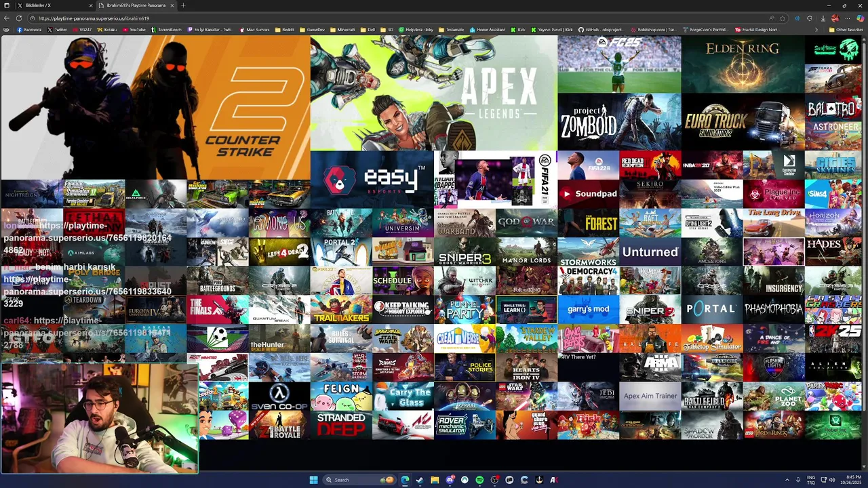The height and width of the screenshot is (488, 868).
Task: Select the Project Zomboid tile
Action: (619, 122)
